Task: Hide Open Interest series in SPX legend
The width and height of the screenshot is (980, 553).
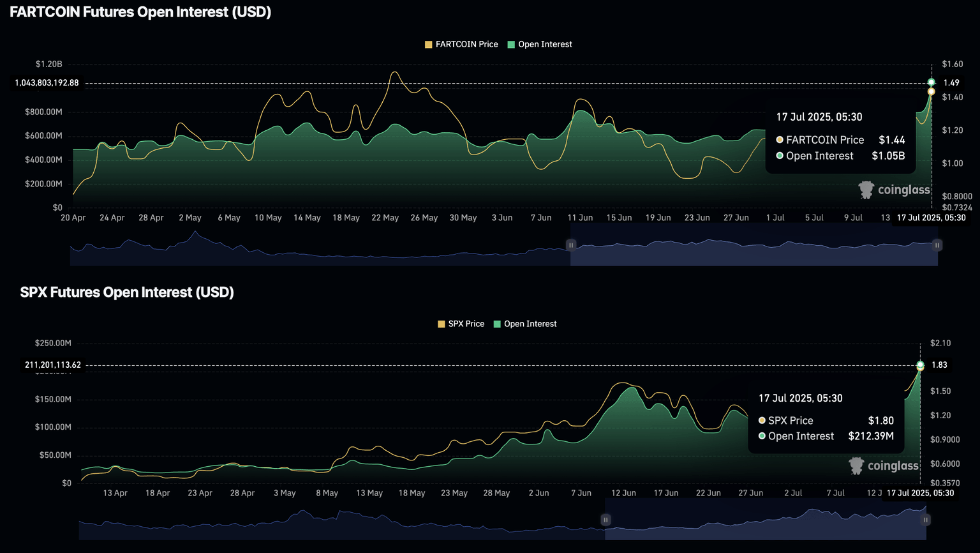Action: tap(525, 324)
